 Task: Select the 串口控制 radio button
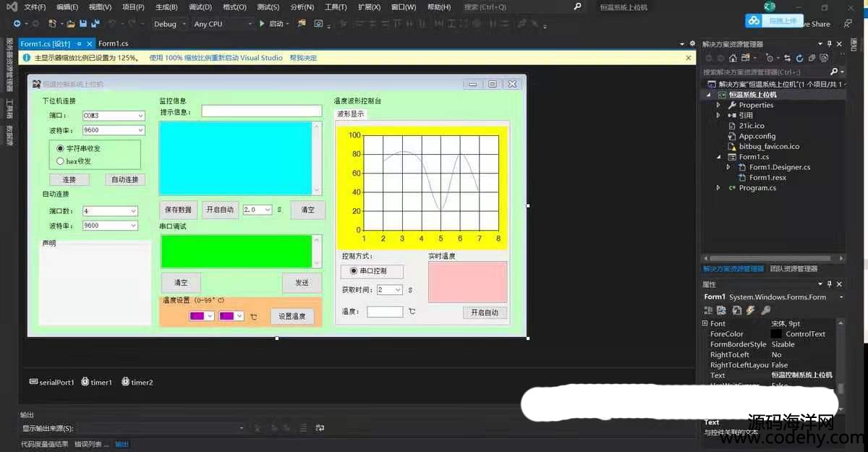click(x=353, y=271)
